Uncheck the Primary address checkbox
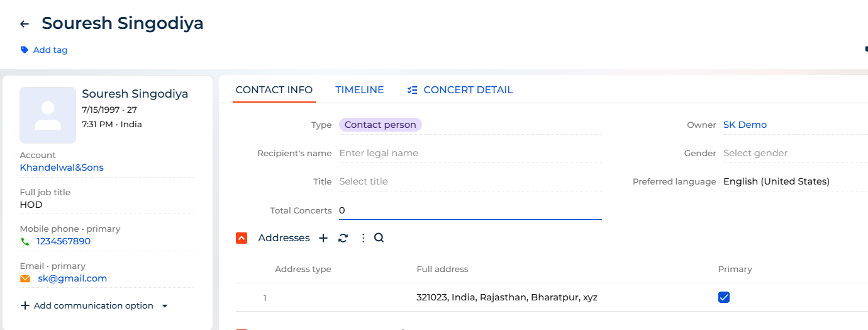The width and height of the screenshot is (868, 330). point(724,297)
